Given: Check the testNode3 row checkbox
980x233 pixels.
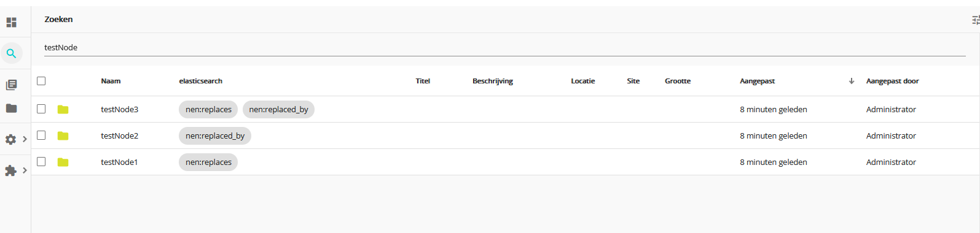Looking at the screenshot, I should coord(41,109).
